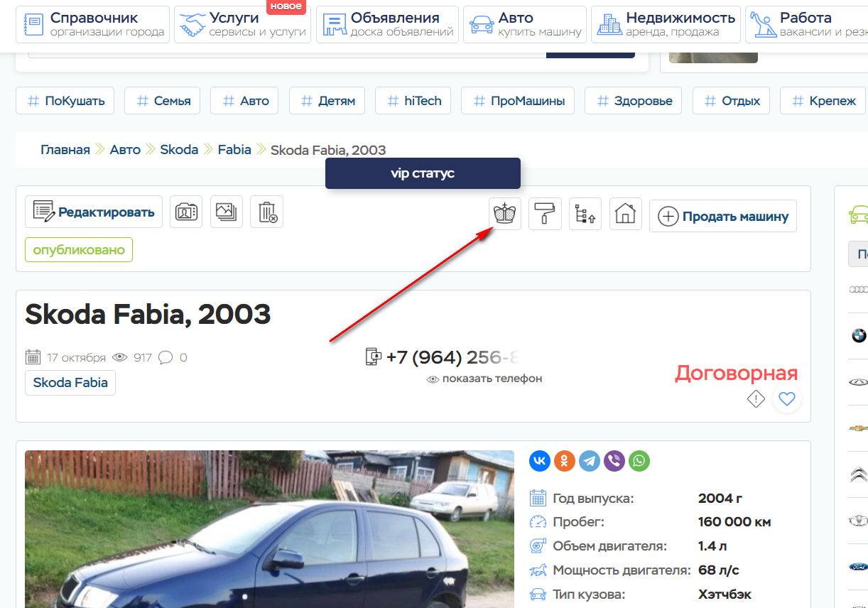Click the Редактировать button
Screen dimensions: 868x608
click(94, 212)
